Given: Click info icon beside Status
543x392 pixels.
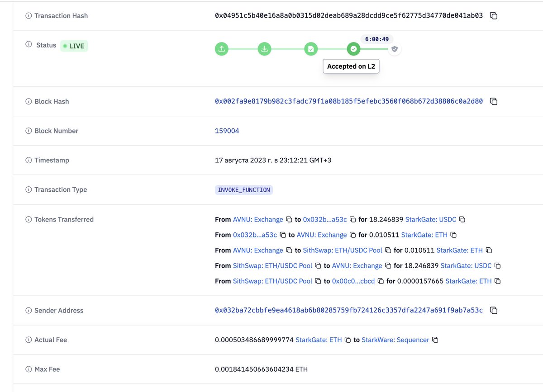Looking at the screenshot, I should point(29,45).
